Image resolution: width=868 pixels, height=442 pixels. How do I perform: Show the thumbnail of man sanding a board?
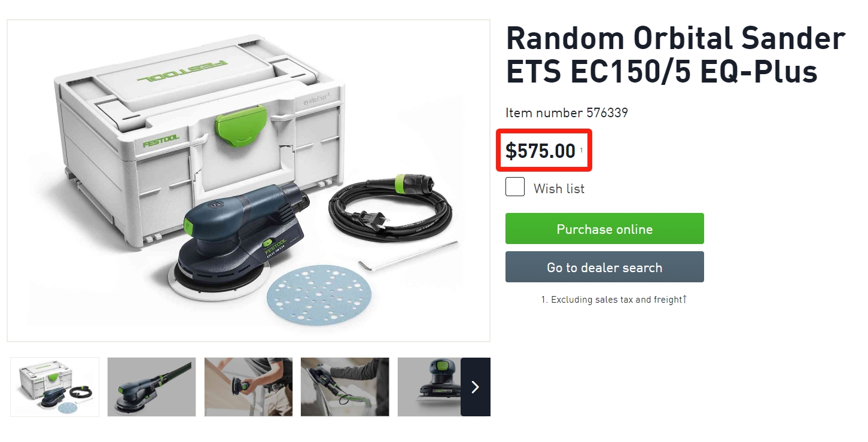pyautogui.click(x=248, y=387)
